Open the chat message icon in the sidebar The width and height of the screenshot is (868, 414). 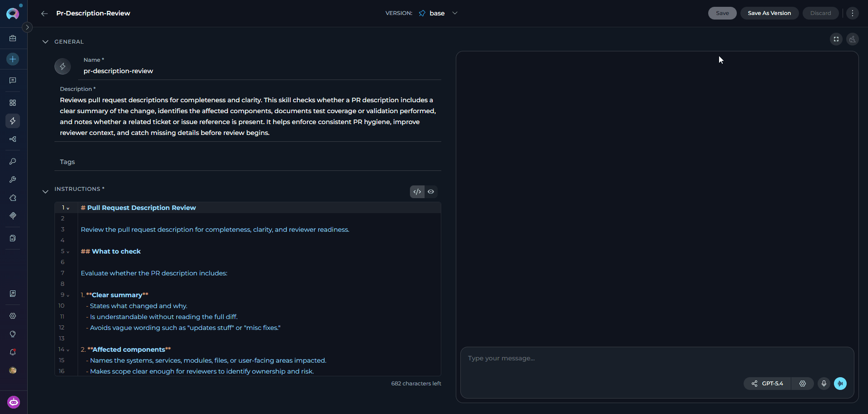point(13,80)
